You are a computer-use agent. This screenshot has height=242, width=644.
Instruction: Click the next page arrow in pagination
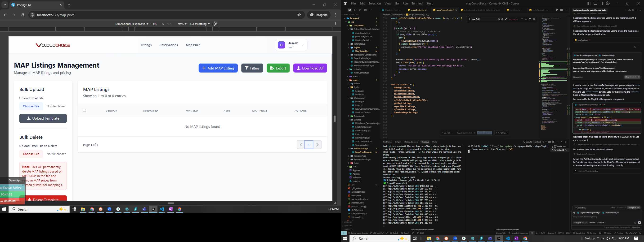318,144
